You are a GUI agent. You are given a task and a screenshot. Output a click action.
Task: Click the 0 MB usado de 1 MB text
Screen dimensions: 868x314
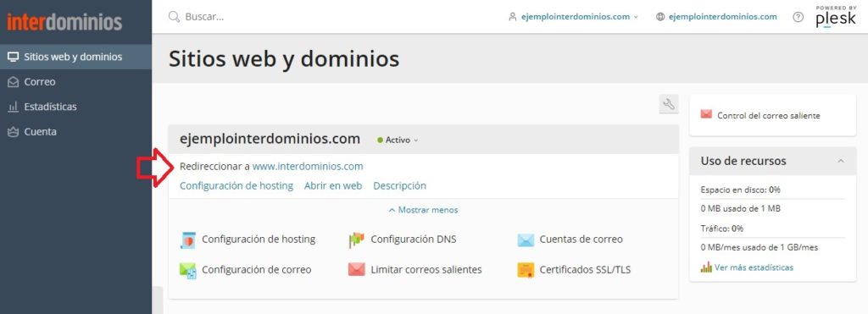click(x=741, y=209)
